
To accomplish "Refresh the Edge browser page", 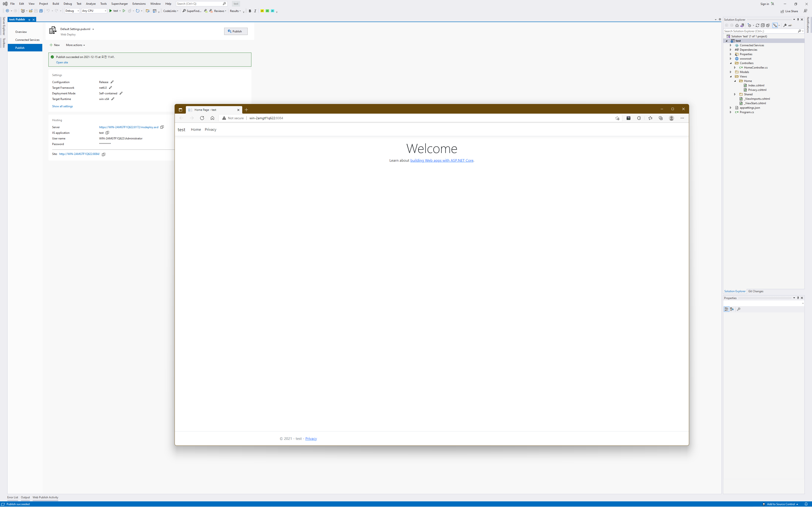I will tap(202, 118).
